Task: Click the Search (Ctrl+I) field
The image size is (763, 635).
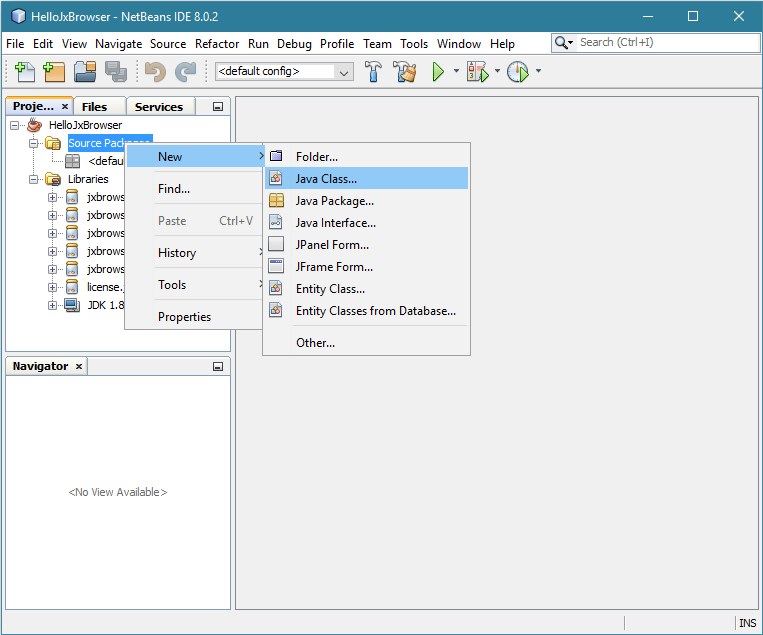Action: [668, 42]
